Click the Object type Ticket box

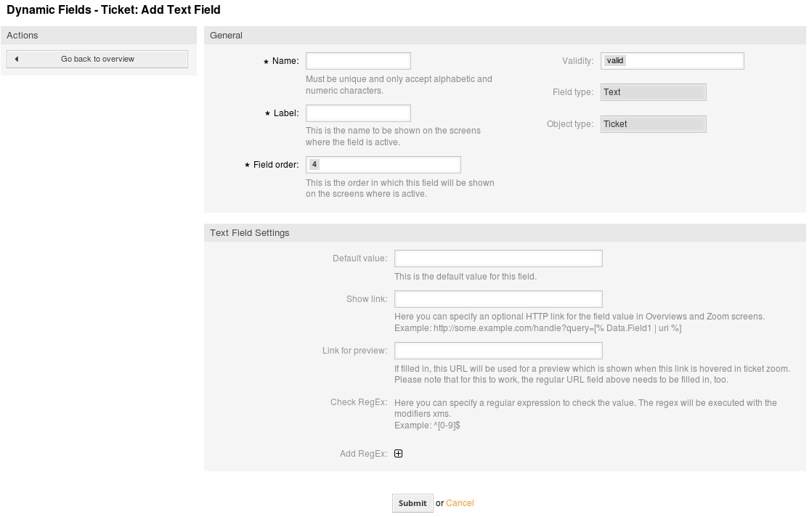coord(654,124)
